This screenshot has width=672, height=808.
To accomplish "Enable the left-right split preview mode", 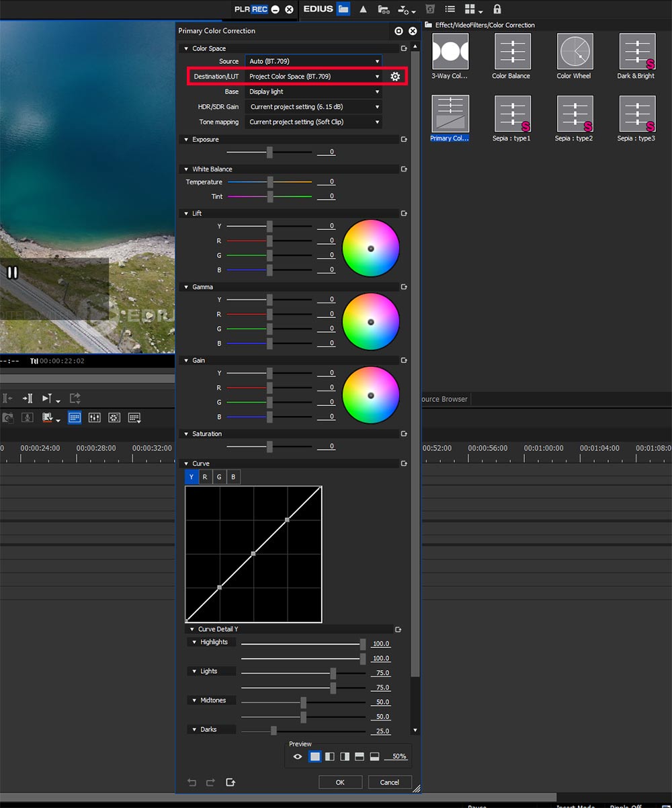I will tap(330, 757).
